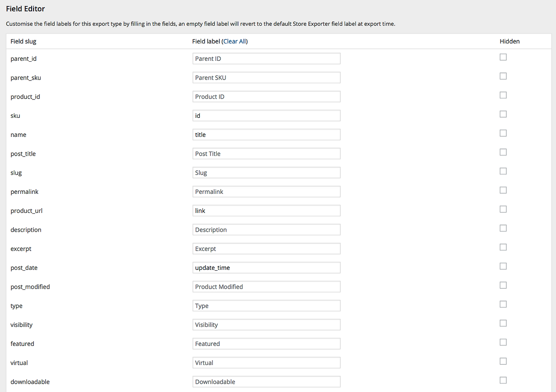Select the 'product_id' slug text
Image resolution: width=556 pixels, height=392 pixels.
(25, 96)
